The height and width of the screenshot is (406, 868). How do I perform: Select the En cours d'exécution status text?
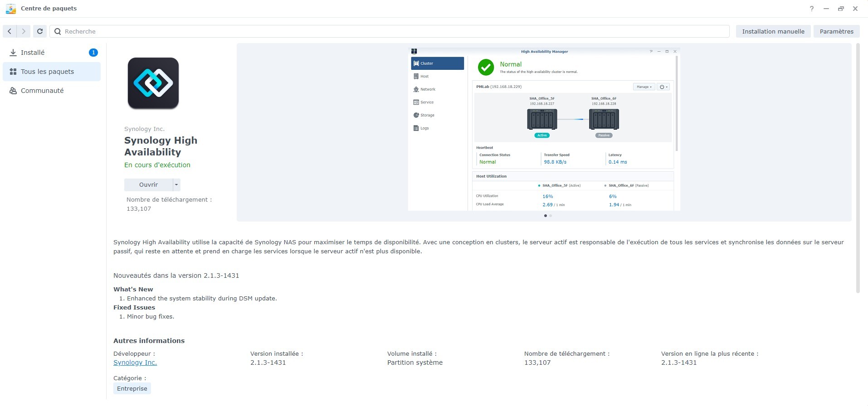click(157, 165)
